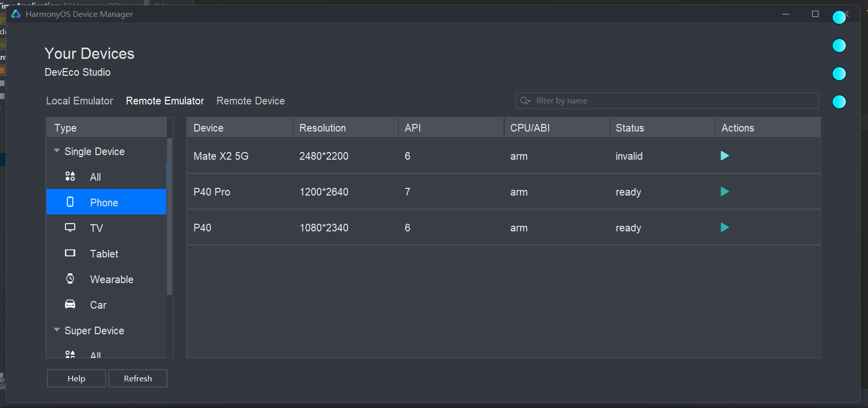Collapse the Super Device group
Viewport: 868px width, 408px height.
(x=57, y=330)
